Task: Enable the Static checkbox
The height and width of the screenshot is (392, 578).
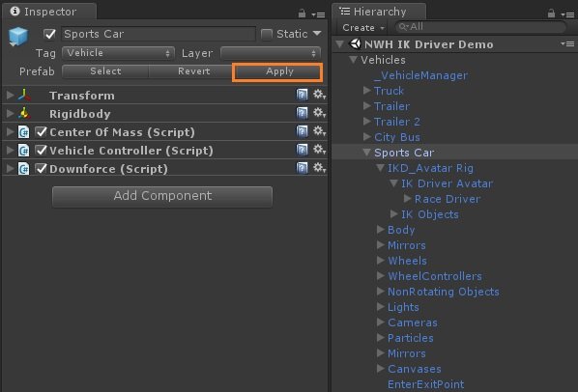Action: [x=266, y=34]
